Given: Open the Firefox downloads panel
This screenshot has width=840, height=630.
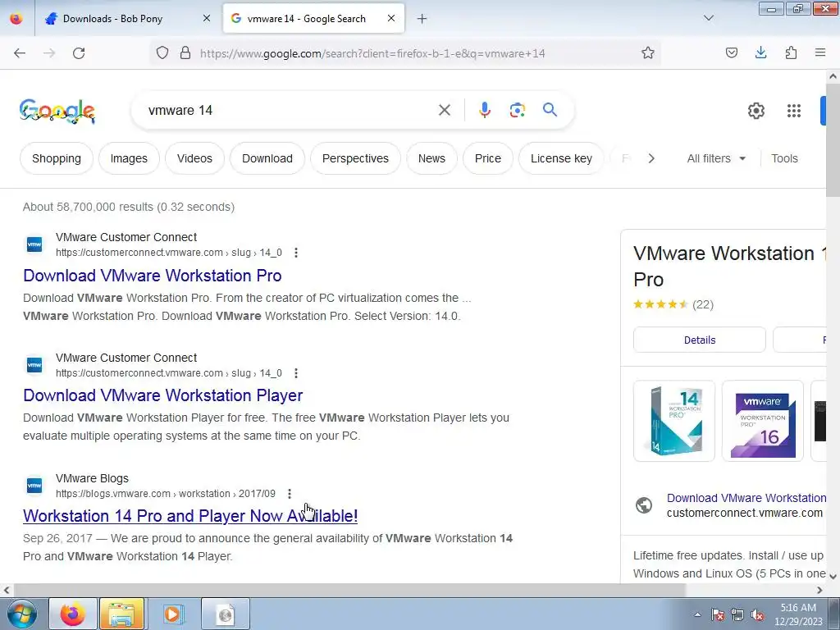Looking at the screenshot, I should [760, 53].
